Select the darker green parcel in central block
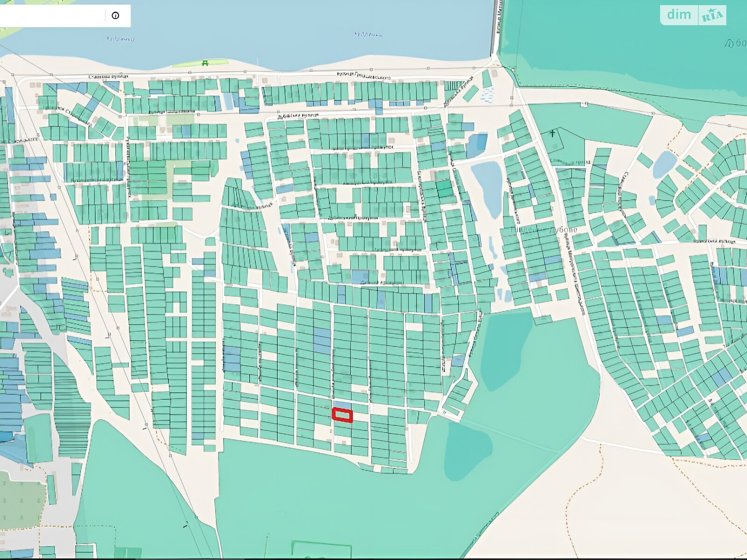The height and width of the screenshot is (560, 747). [444, 189]
